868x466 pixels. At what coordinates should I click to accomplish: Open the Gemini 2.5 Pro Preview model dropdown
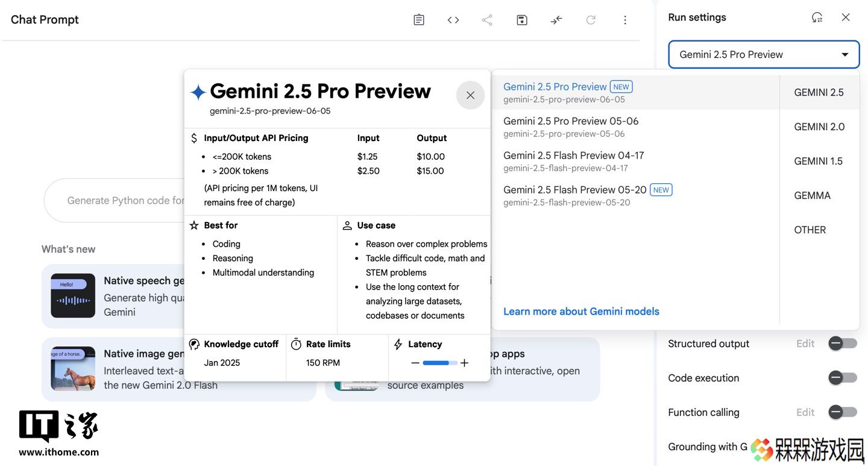pyautogui.click(x=764, y=54)
